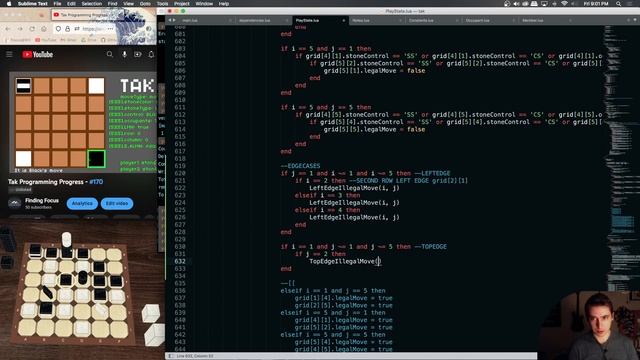Open the Help menu
The image size is (640, 360).
[x=224, y=4]
